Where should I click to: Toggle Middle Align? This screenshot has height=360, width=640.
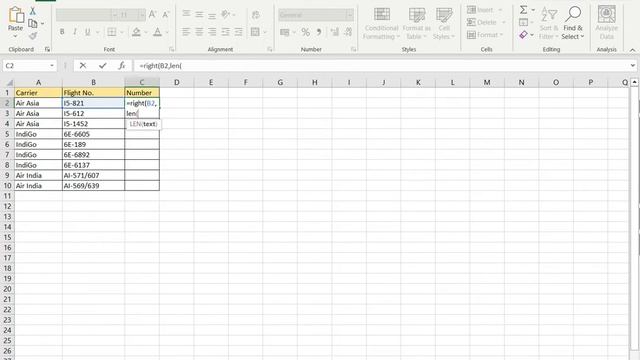coord(199,15)
